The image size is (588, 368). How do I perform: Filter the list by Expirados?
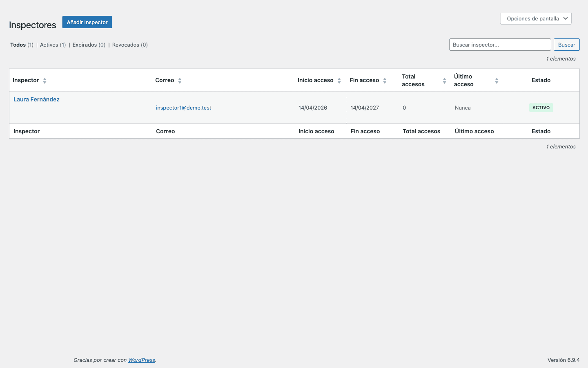(x=85, y=45)
